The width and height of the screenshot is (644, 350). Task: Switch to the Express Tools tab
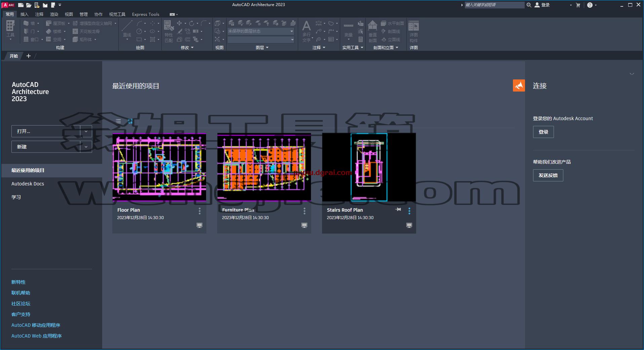pyautogui.click(x=146, y=14)
